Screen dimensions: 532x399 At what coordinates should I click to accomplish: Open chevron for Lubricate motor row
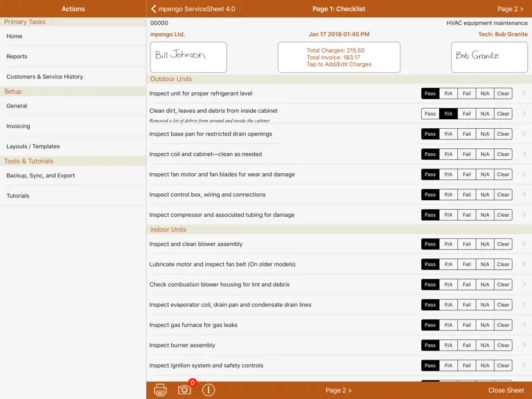tap(524, 264)
